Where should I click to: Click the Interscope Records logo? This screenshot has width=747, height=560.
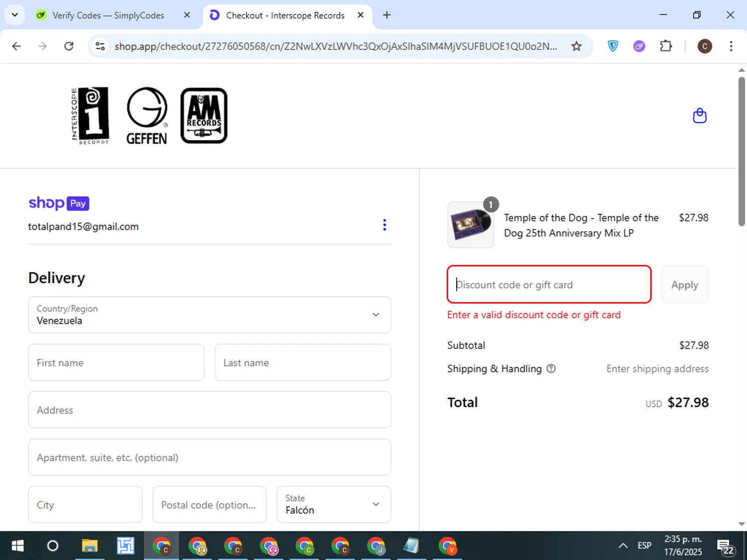91,116
